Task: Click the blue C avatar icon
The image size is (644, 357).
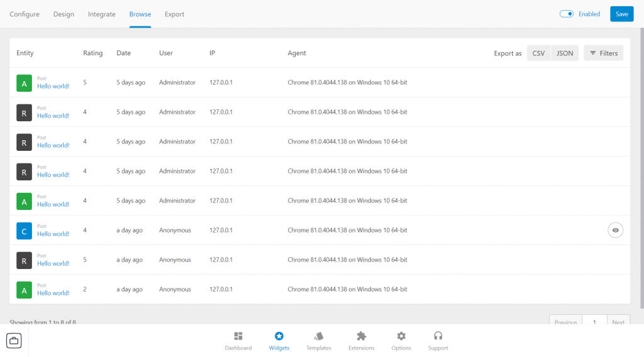Action: 25,231
